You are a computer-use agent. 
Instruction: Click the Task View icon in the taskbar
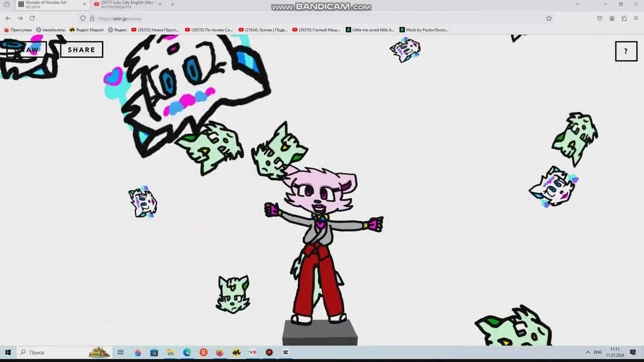(120, 352)
